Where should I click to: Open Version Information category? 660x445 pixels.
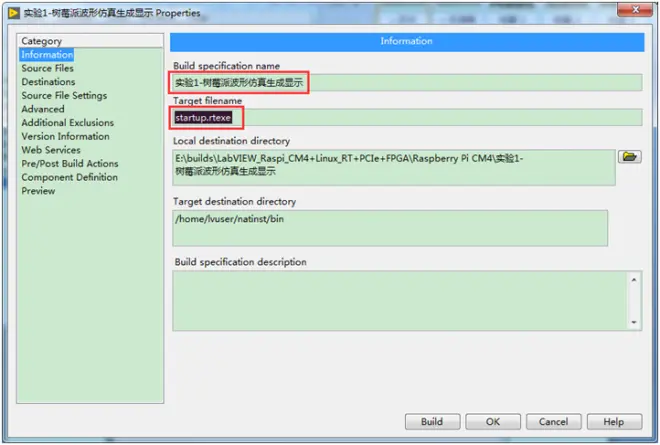(x=65, y=136)
